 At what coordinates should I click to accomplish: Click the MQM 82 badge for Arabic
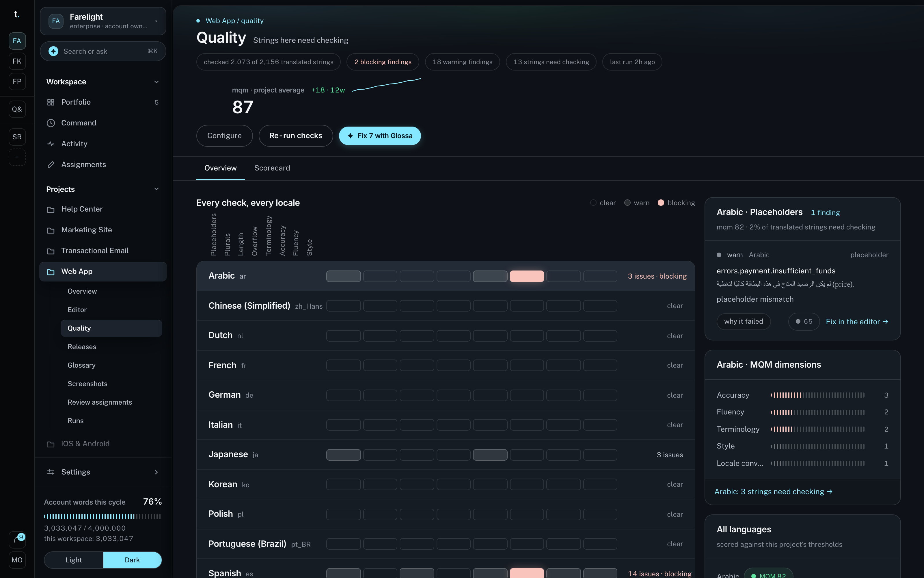(x=768, y=573)
